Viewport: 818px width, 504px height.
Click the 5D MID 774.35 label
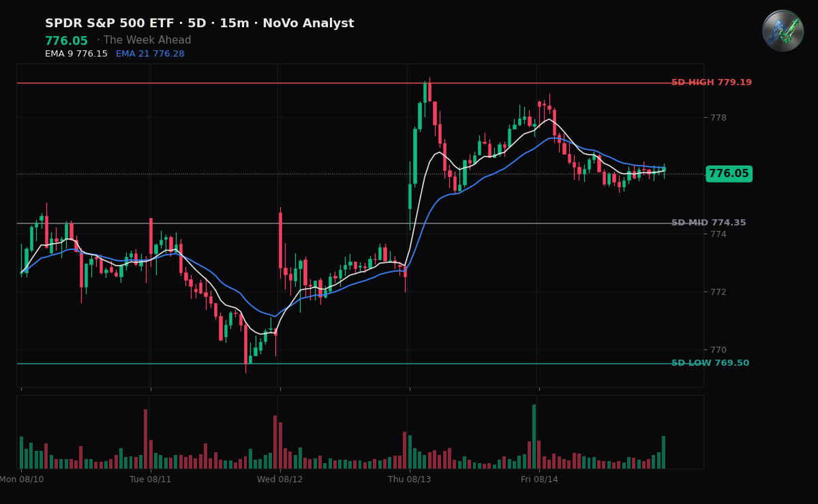709,223
